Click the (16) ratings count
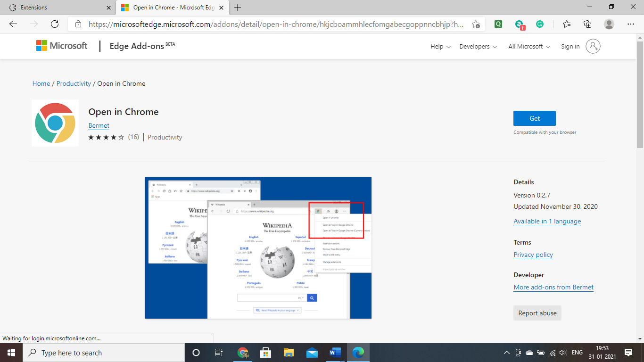 click(x=133, y=137)
